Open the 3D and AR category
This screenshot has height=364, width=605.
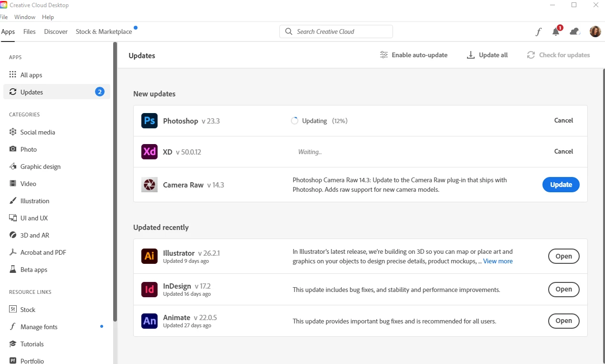click(57, 235)
